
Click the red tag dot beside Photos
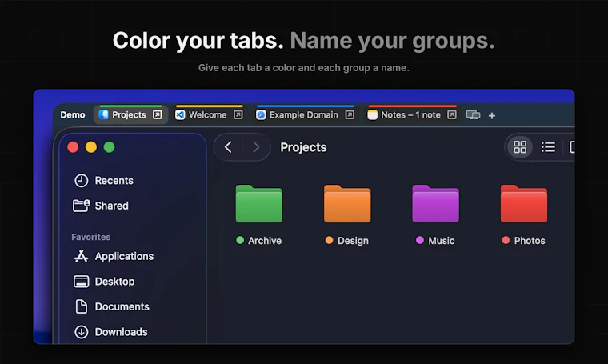click(506, 240)
